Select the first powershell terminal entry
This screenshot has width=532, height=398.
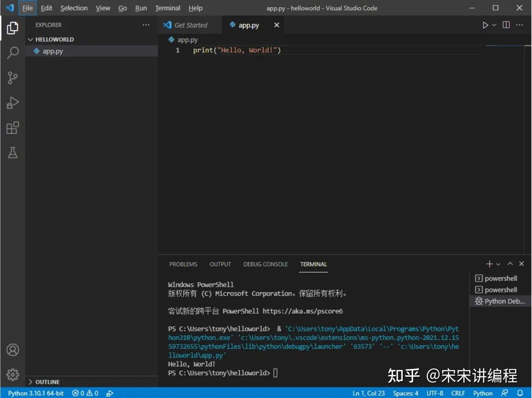tap(500, 278)
